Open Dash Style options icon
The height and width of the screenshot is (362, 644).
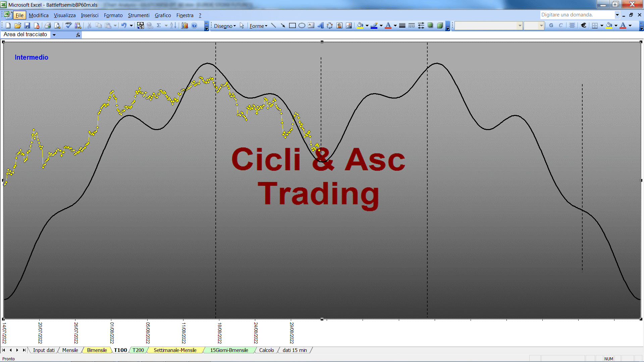click(x=412, y=25)
